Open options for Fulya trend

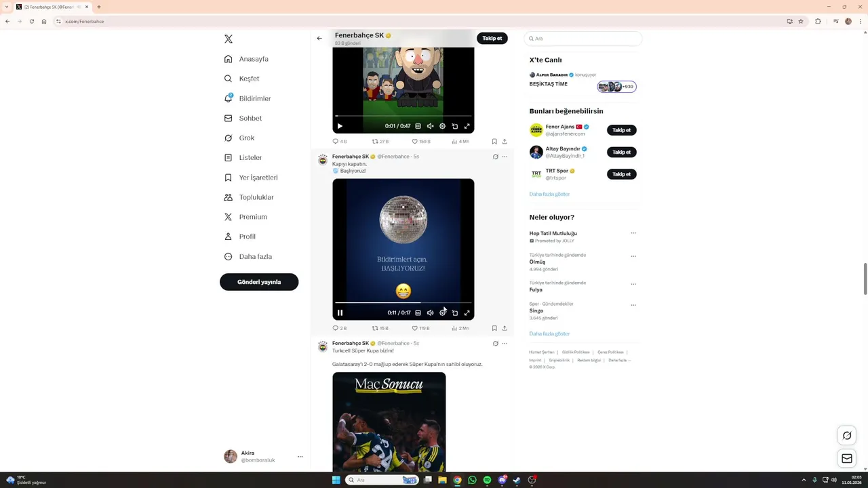633,284
